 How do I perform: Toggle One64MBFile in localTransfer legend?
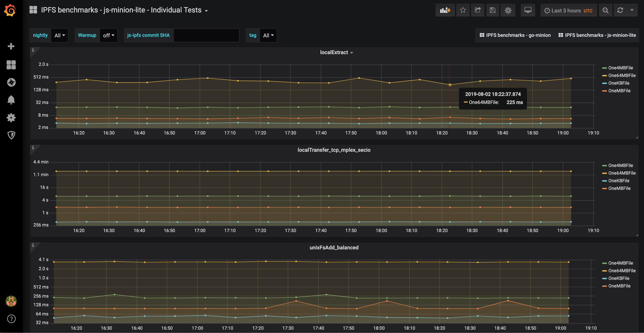pos(622,173)
